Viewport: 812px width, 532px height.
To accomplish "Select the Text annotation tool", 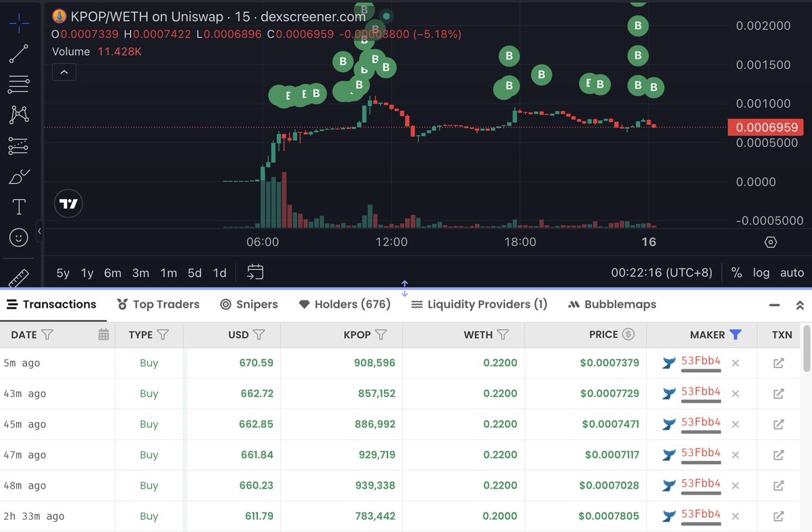I will [19, 207].
